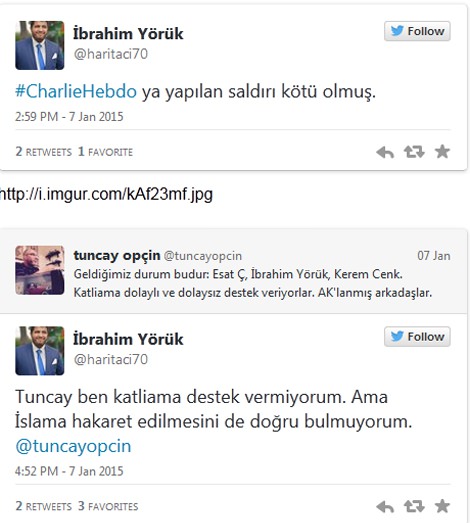Reply to the second İbrahim Yörük tweet
Viewport: 470px width, 523px height.
[x=385, y=507]
